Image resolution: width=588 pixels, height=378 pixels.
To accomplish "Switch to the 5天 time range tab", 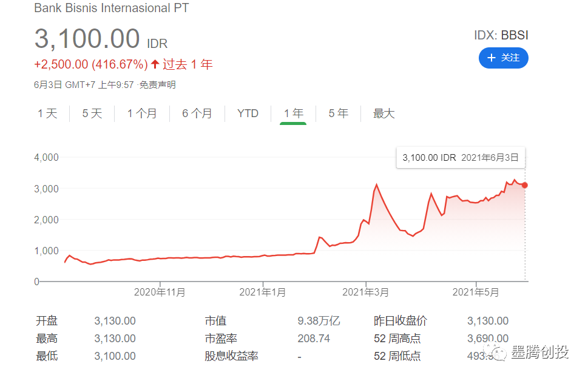I will 91,113.
